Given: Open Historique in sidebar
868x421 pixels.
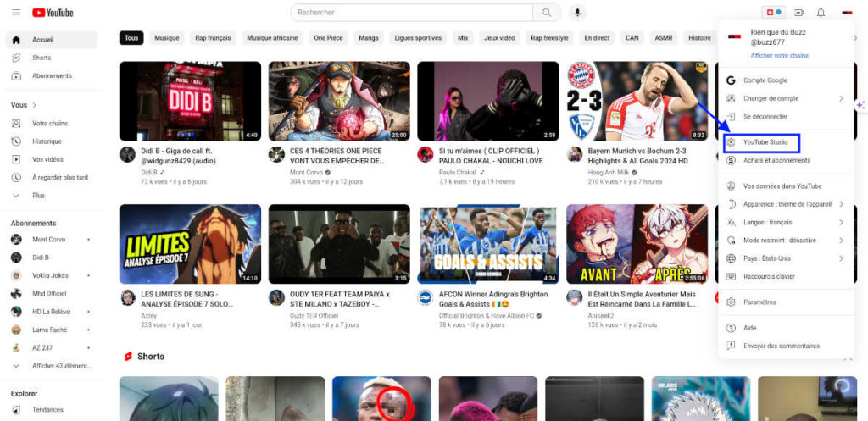Looking at the screenshot, I should click(52, 141).
